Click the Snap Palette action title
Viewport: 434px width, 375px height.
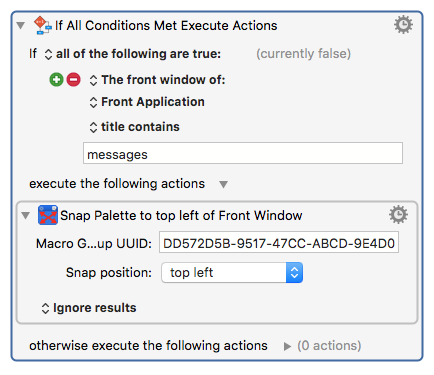pyautogui.click(x=181, y=216)
